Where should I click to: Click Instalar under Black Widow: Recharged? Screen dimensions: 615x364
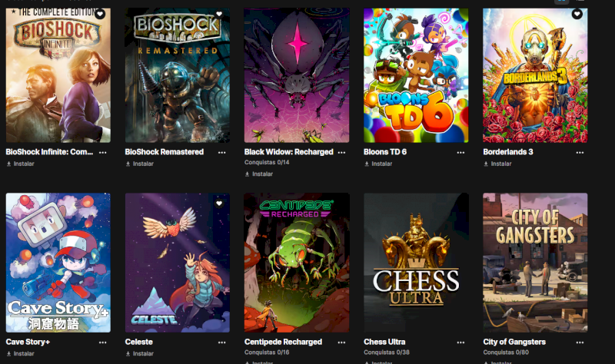(x=259, y=174)
